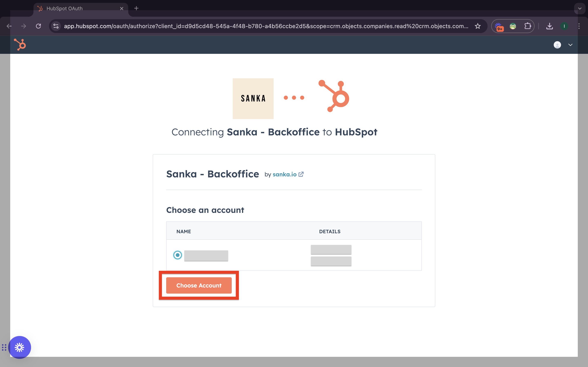Open the tab search chevron dropdown

point(580,9)
